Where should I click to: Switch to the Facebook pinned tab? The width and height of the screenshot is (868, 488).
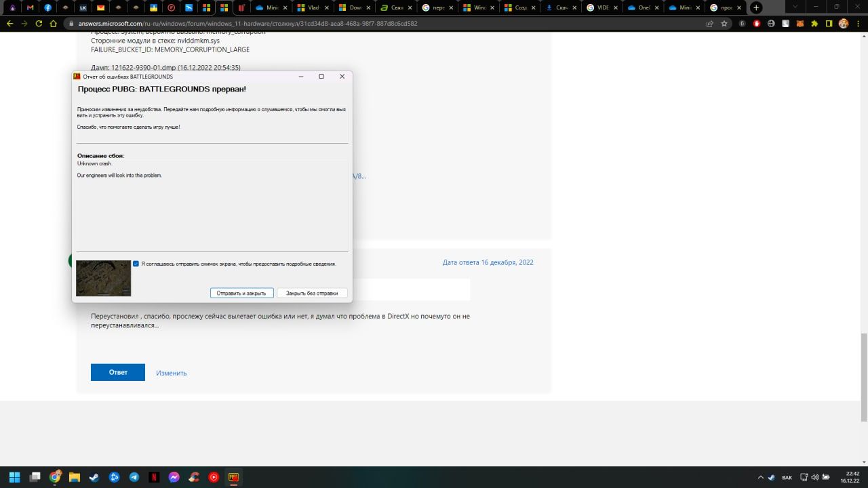pyautogui.click(x=47, y=7)
